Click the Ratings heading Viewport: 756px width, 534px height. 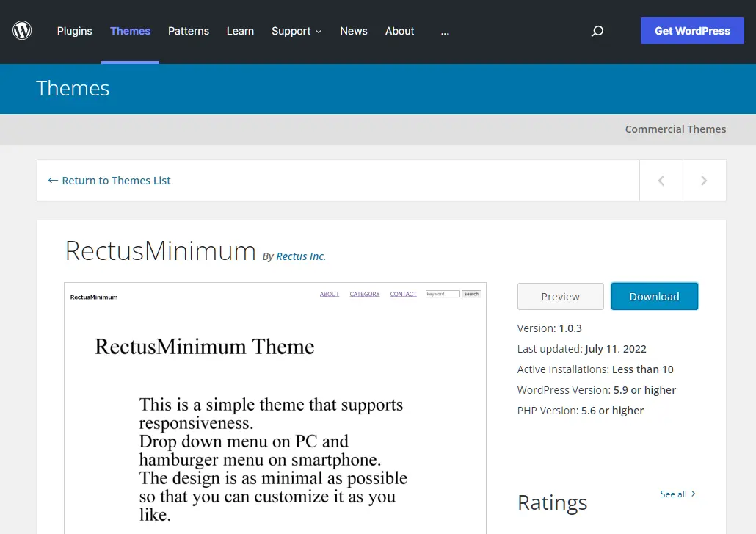(x=552, y=502)
